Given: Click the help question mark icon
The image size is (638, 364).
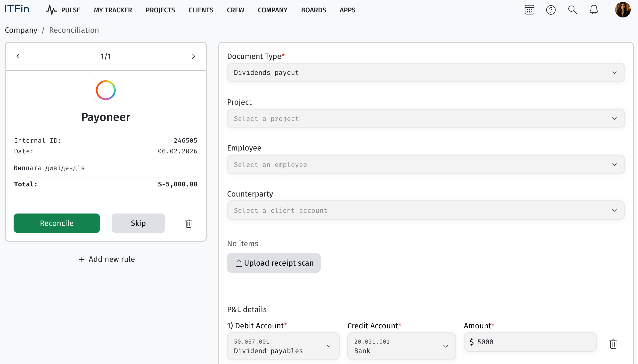Looking at the screenshot, I should tap(551, 10).
